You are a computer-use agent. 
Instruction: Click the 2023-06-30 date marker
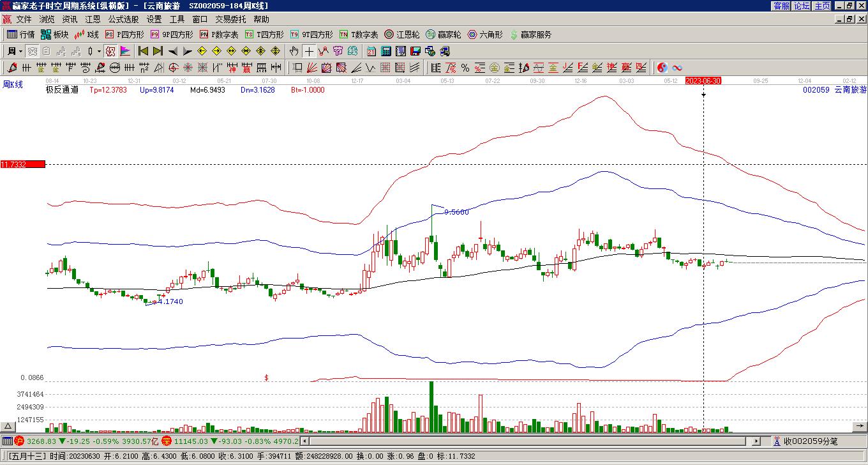(x=703, y=80)
